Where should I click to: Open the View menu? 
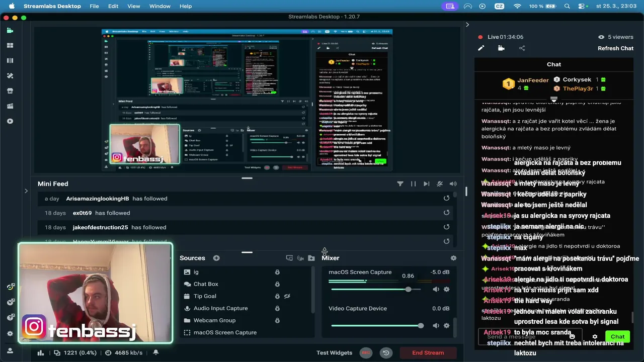134,6
